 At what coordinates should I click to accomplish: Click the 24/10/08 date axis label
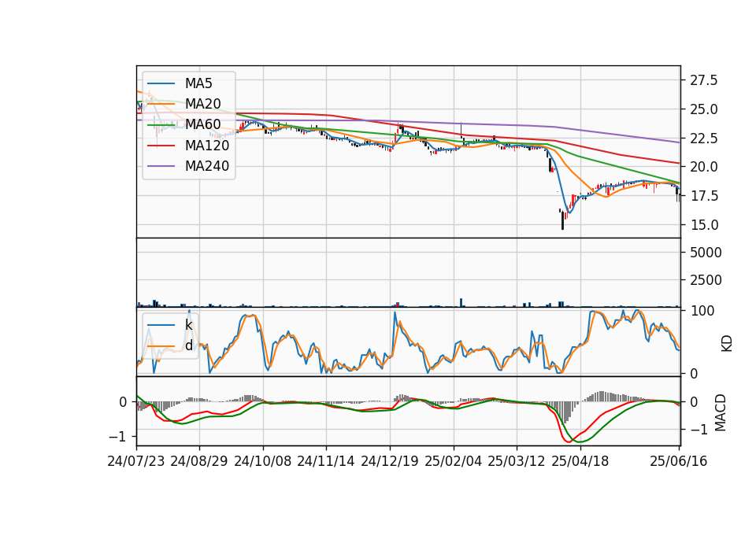coord(263,461)
